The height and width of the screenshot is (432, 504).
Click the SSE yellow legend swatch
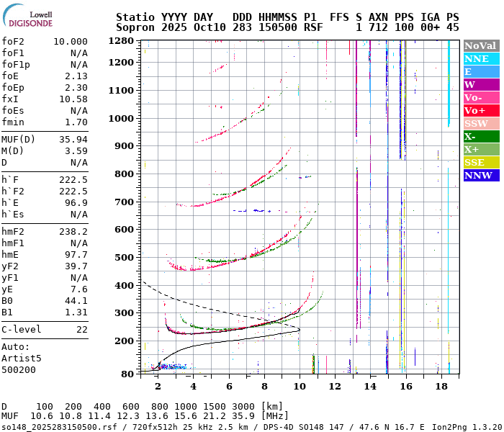tap(481, 163)
